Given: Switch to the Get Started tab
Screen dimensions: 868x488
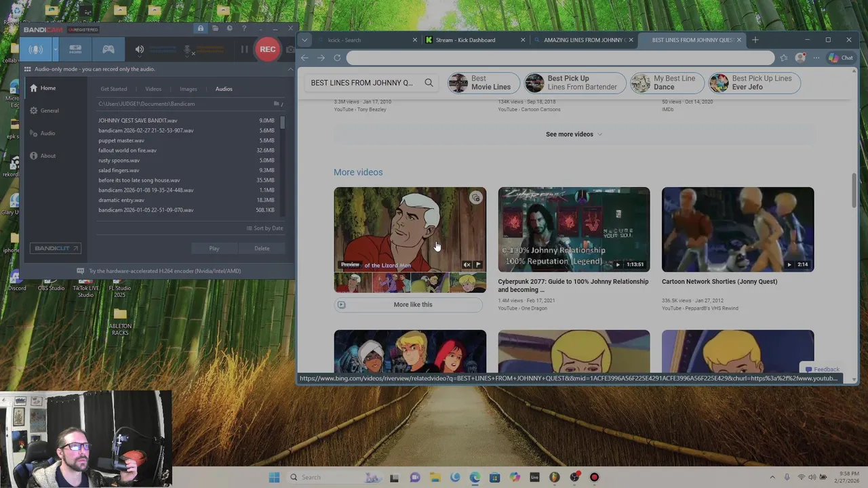Looking at the screenshot, I should (x=114, y=89).
